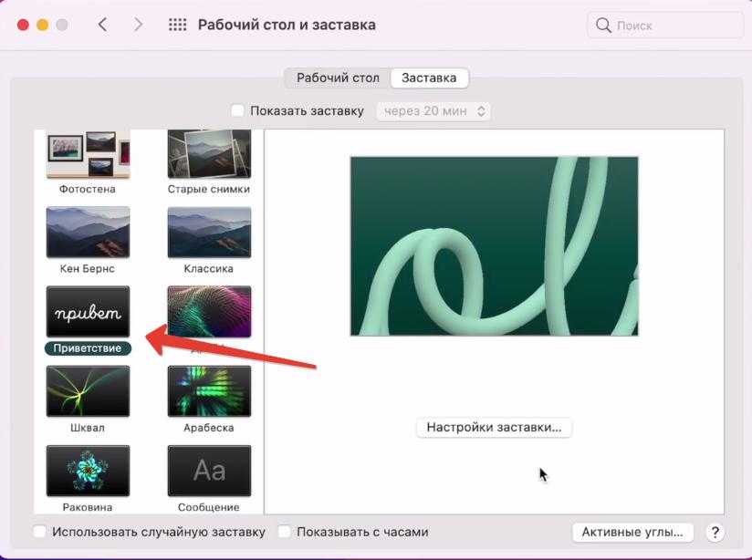Image resolution: width=752 pixels, height=560 pixels.
Task: Pick the Классика screensaver thumbnail
Action: 209,232
